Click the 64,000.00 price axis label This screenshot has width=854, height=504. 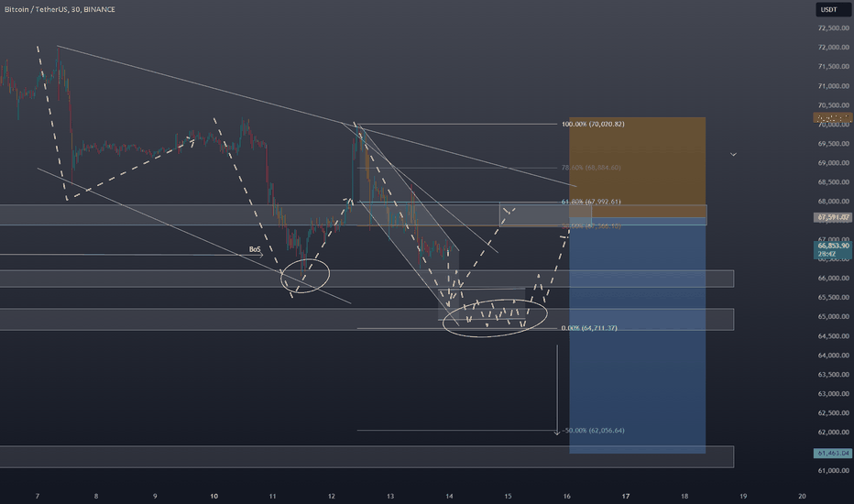coord(833,356)
